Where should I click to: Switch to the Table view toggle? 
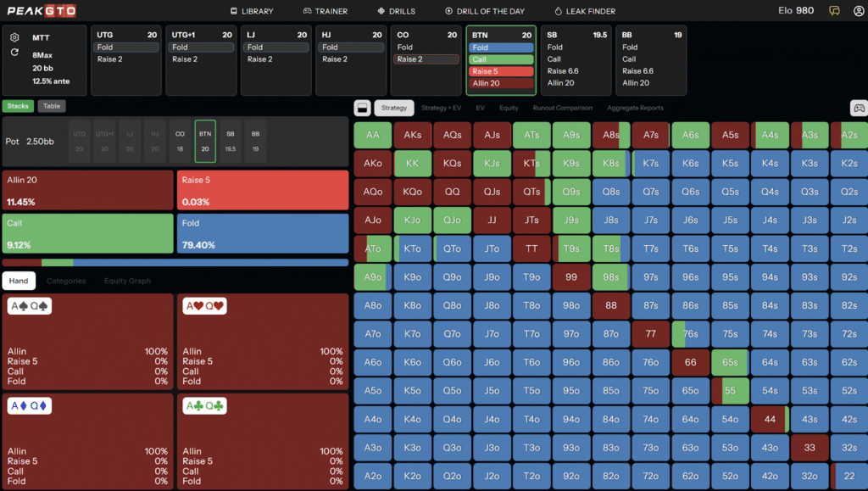[52, 106]
